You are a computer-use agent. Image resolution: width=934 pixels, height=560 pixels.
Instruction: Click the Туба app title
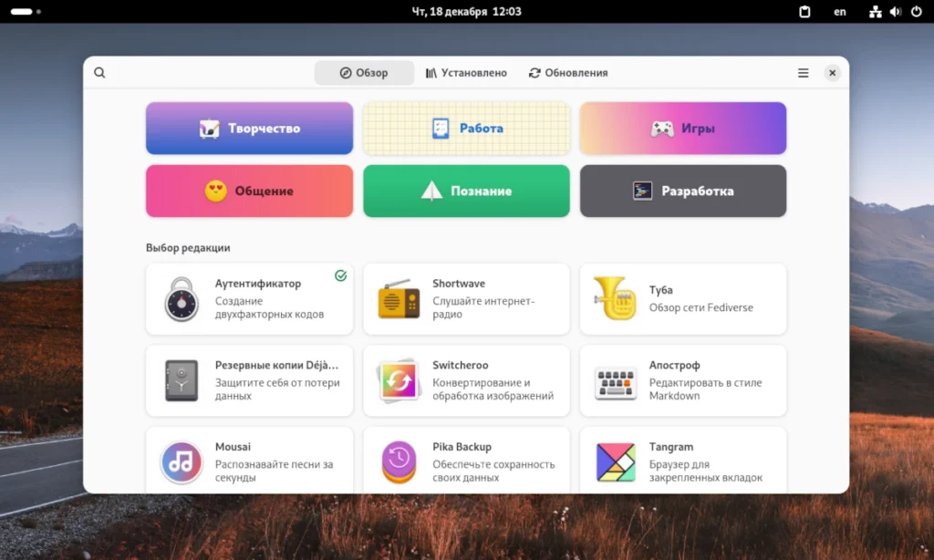[x=660, y=290]
